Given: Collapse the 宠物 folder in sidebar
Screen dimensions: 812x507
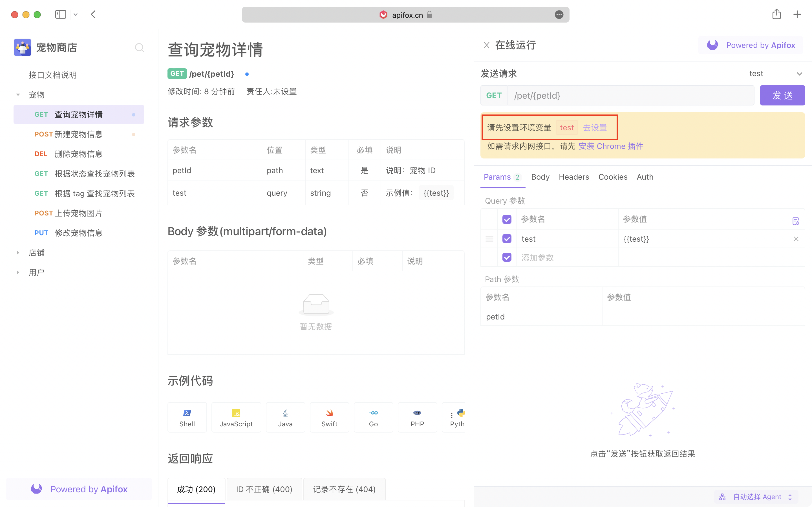Looking at the screenshot, I should (18, 95).
